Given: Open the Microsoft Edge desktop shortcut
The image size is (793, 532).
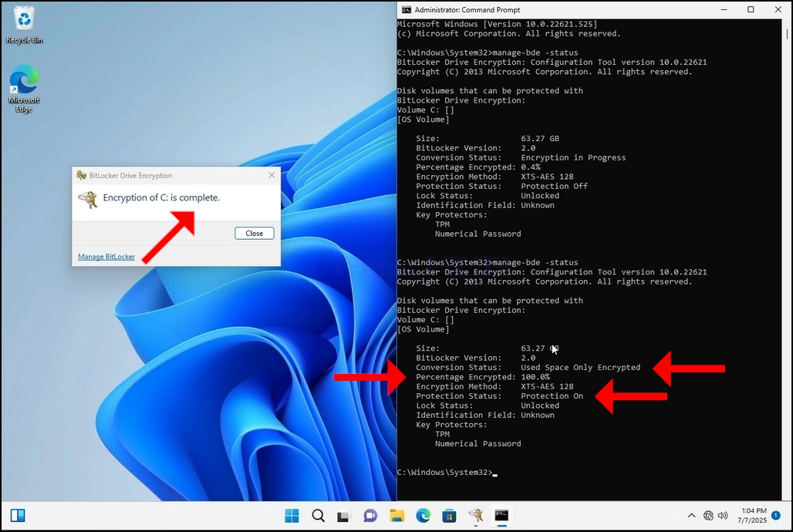Looking at the screenshot, I should (x=24, y=89).
